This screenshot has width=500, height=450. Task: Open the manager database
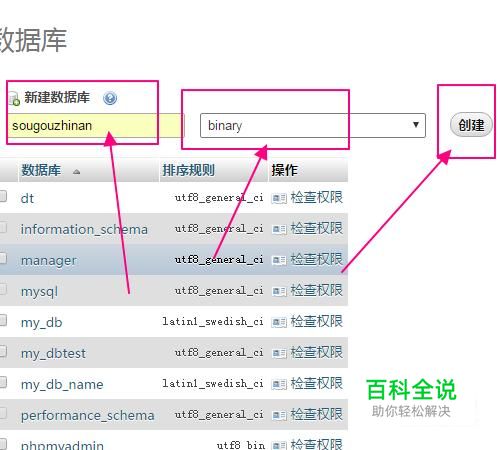(x=49, y=261)
